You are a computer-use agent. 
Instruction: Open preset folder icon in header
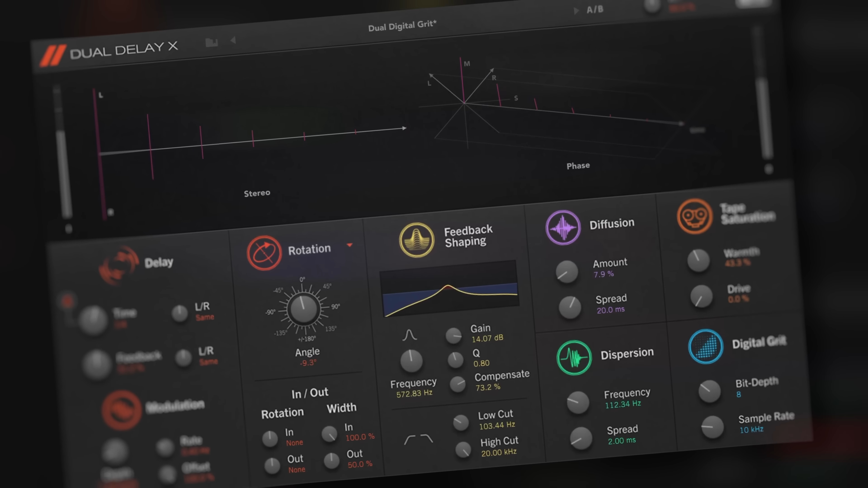(212, 42)
